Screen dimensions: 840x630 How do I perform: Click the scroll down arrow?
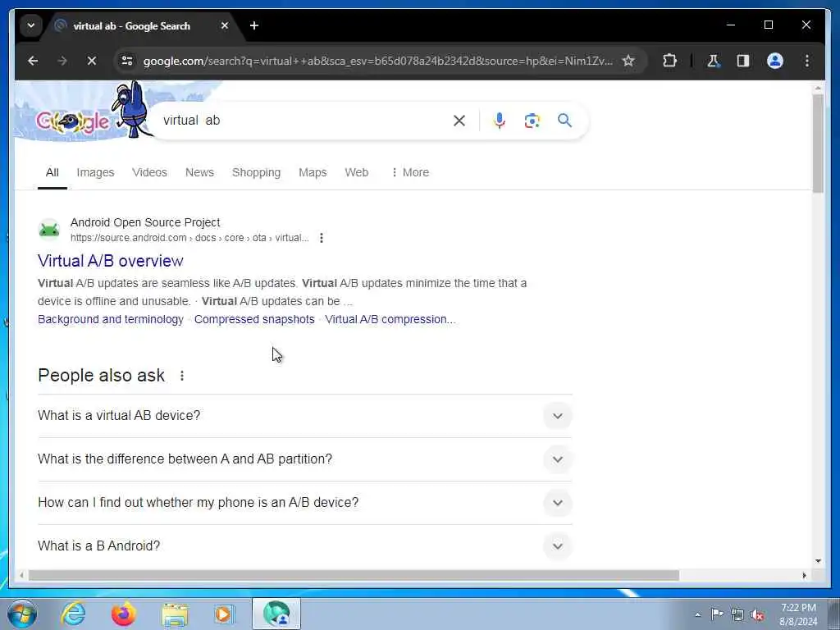coord(818,561)
